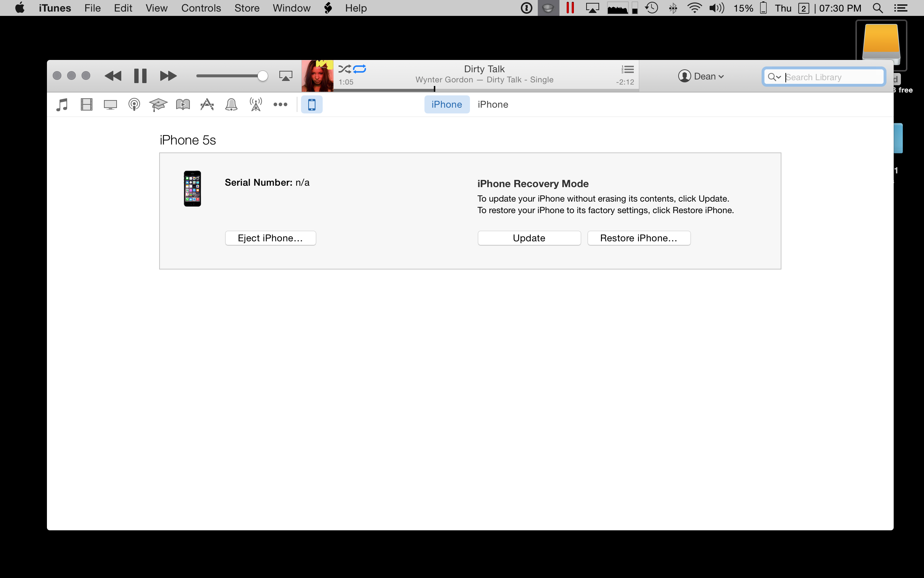The image size is (924, 578).
Task: Open the 1Password menu bar icon
Action: pyautogui.click(x=526, y=8)
